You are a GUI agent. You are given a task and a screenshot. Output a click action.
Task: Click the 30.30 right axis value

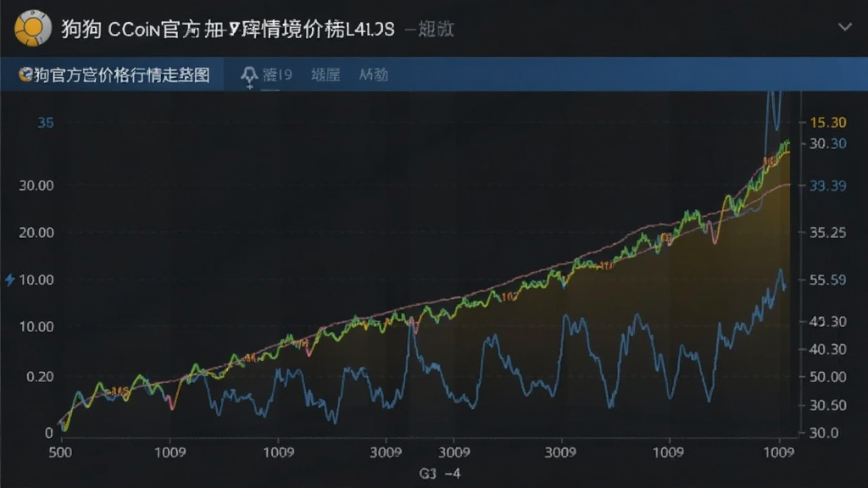coord(827,144)
